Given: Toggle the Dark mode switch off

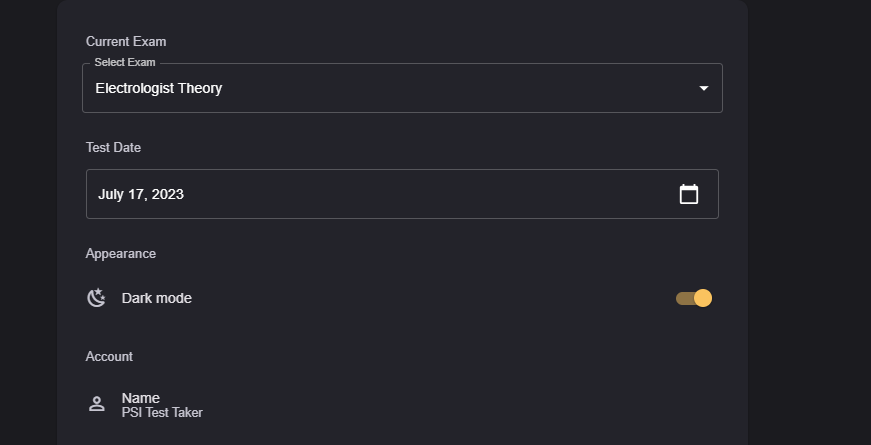Looking at the screenshot, I should [694, 298].
